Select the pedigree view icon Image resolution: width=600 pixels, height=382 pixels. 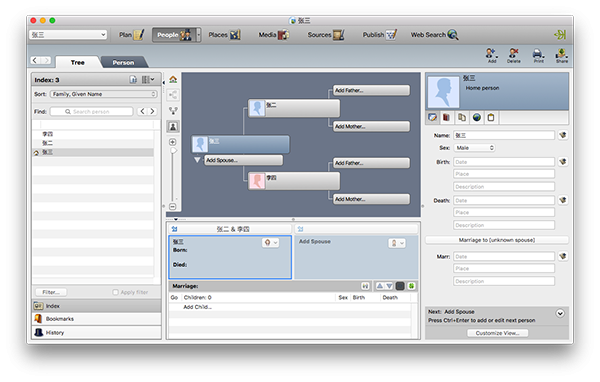click(x=173, y=95)
